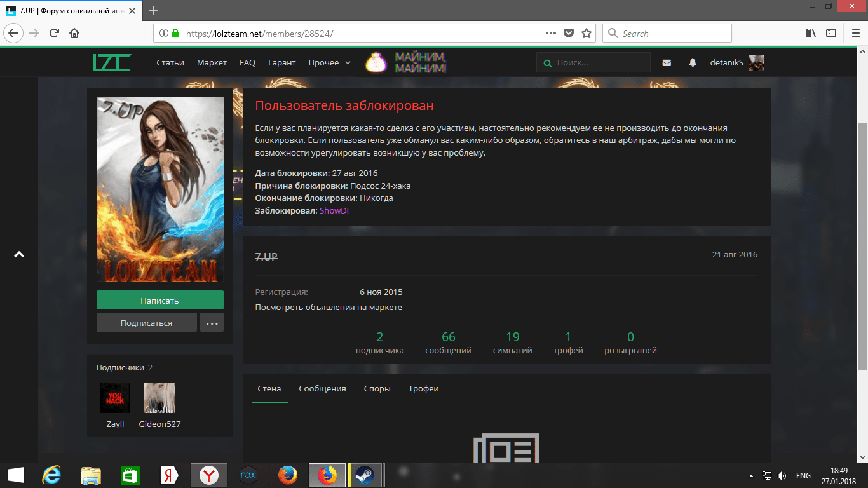Open Firefox library icon
Screen dimensions: 868x488
[811, 33]
